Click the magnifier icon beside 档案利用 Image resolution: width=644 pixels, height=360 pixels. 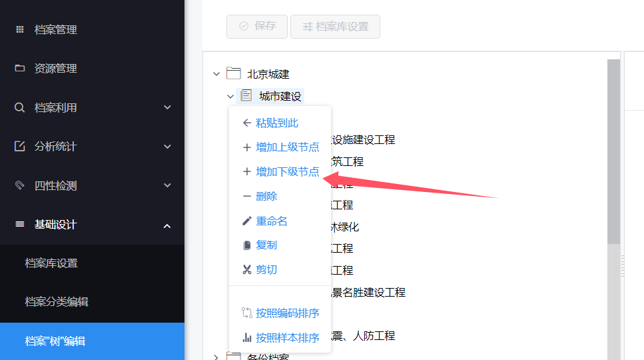click(19, 107)
